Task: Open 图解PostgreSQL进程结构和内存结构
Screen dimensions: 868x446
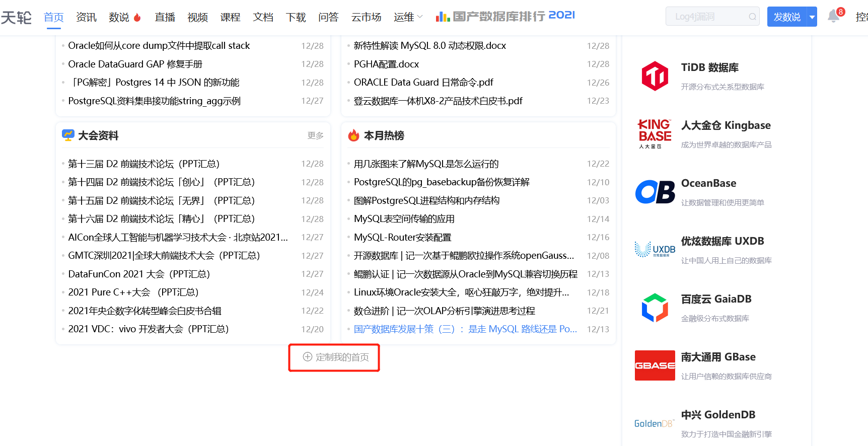Action: (426, 200)
